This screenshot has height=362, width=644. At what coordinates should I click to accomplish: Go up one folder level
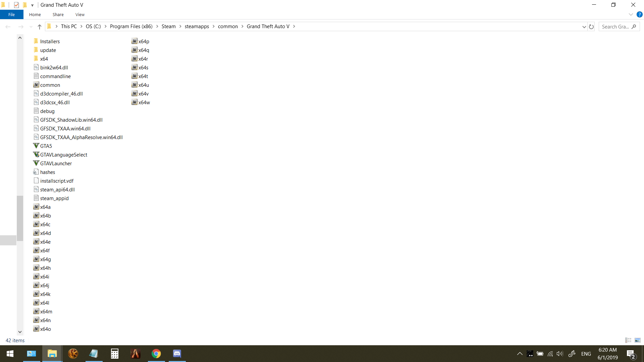tap(40, 26)
